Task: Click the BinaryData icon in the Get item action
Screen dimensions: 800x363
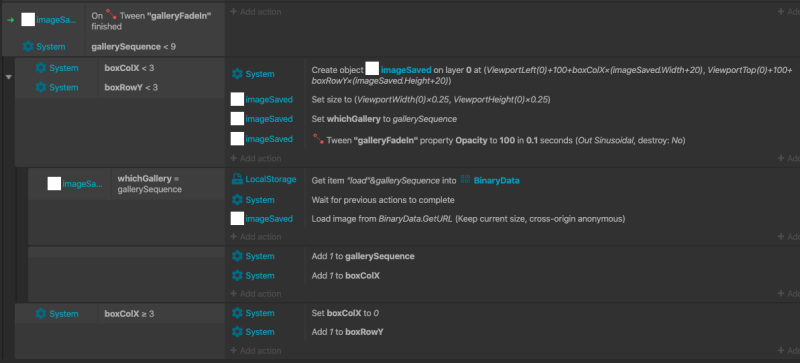Action: tap(465, 180)
